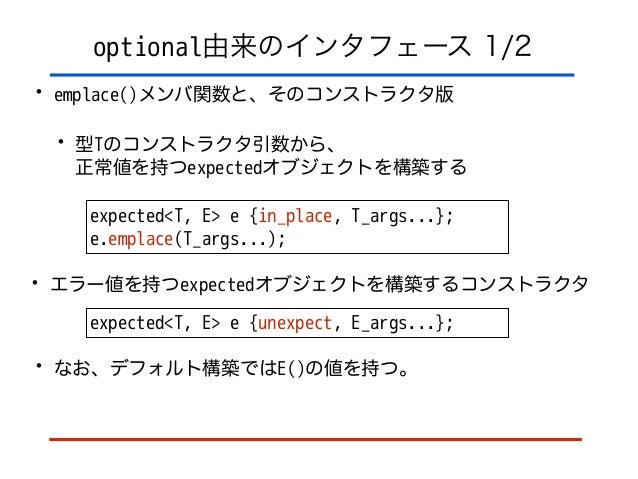Click the first bullet about emplace()メンバ関数
The image size is (638, 479).
coord(253,94)
